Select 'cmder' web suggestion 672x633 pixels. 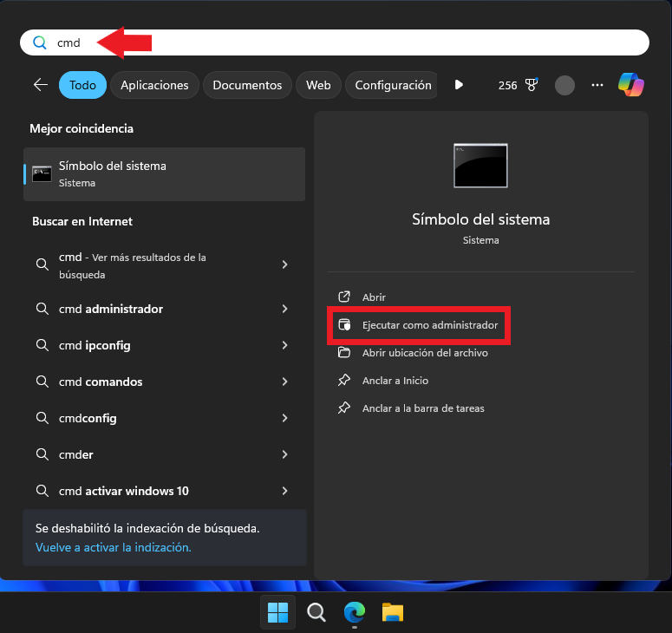click(x=164, y=454)
